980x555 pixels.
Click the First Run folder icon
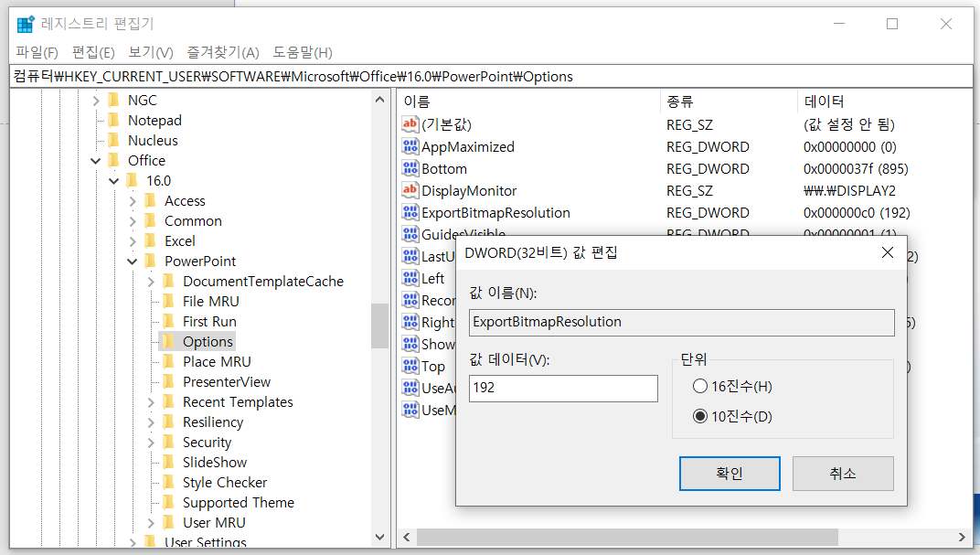(168, 321)
